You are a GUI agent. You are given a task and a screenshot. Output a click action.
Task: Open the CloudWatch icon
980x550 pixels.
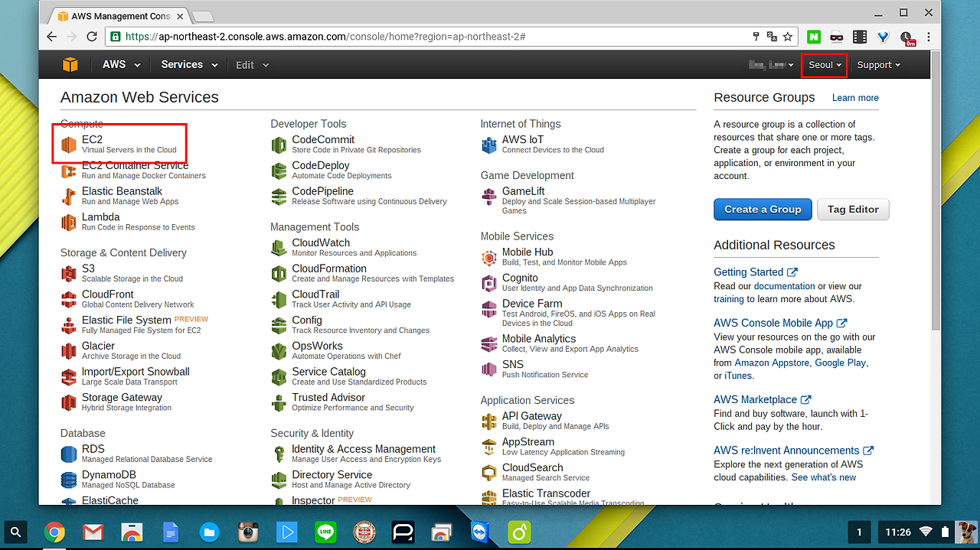(x=279, y=248)
